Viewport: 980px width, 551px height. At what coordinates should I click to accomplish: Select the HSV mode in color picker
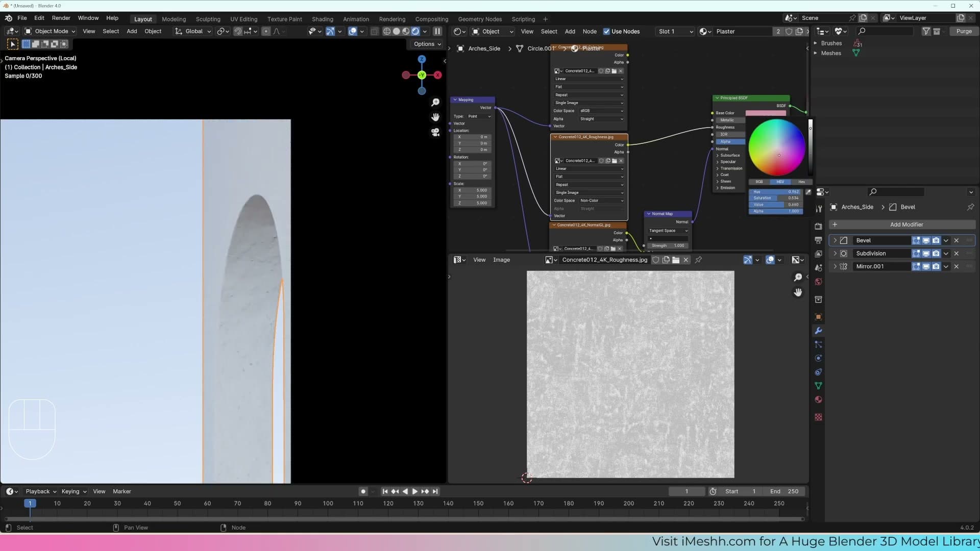(x=780, y=182)
